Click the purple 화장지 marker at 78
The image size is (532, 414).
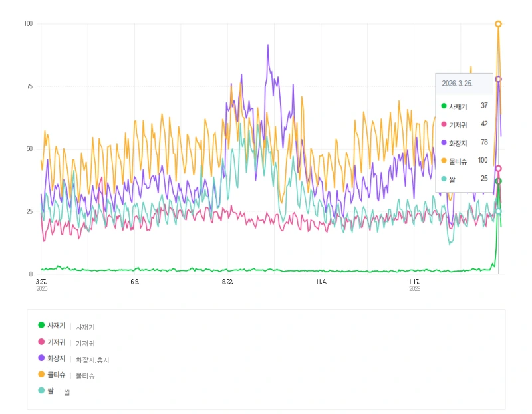498,79
